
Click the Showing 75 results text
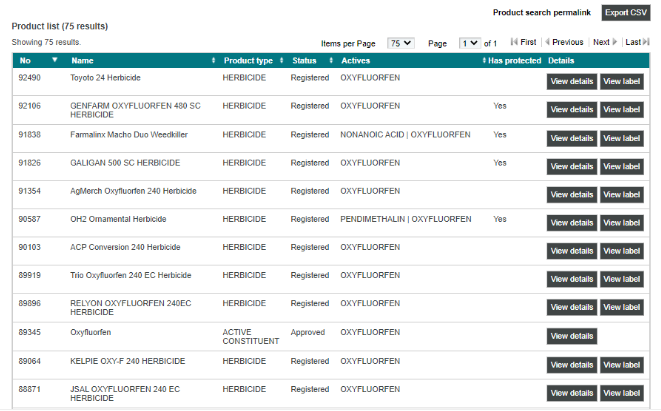coord(46,42)
